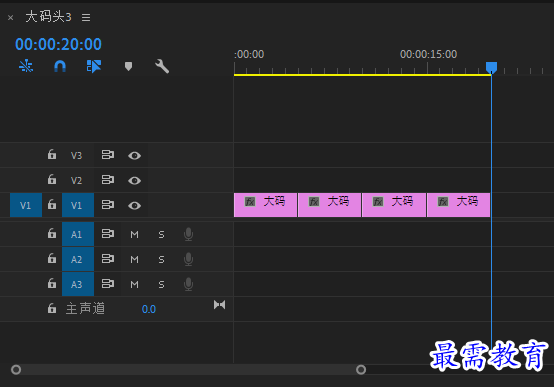Toggle V1 source patching indicator

pos(26,205)
